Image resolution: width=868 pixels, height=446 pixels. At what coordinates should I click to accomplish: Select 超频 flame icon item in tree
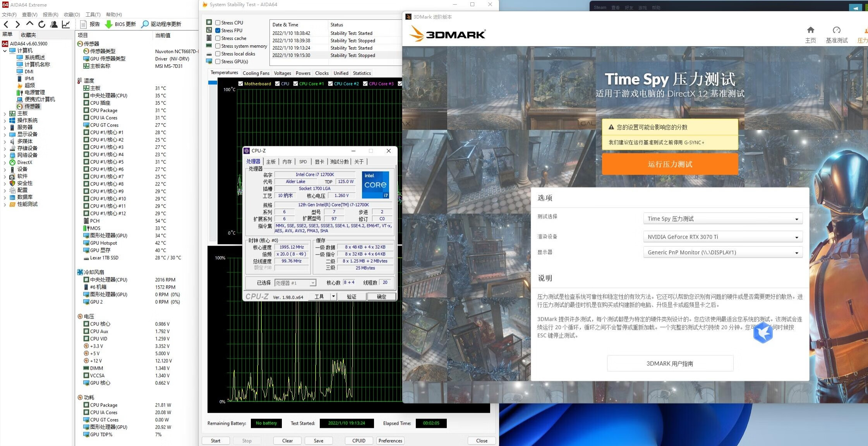26,85
